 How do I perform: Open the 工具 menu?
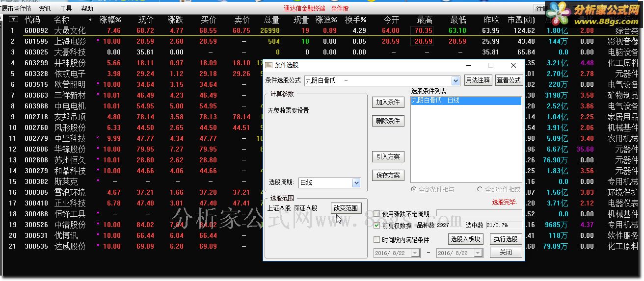66,8
